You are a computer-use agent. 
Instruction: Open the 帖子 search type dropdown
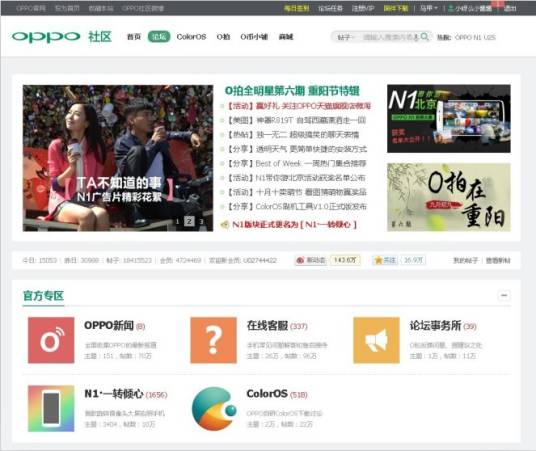(x=346, y=37)
